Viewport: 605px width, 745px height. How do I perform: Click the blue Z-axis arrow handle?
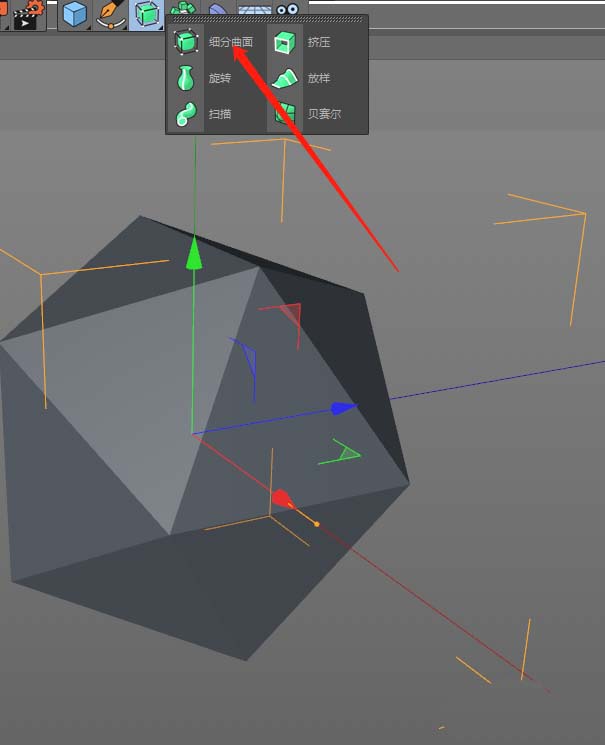click(344, 408)
